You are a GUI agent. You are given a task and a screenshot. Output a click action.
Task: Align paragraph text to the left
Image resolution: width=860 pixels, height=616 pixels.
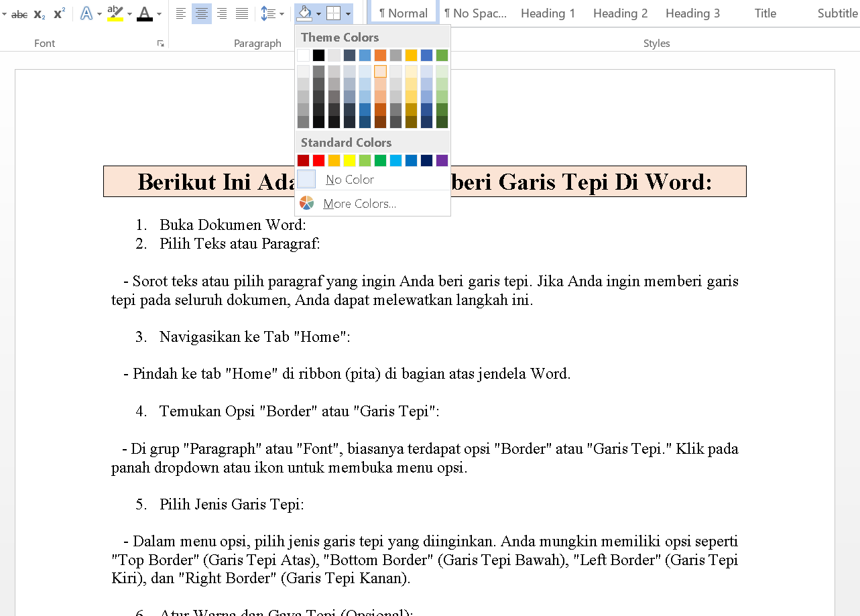click(181, 13)
